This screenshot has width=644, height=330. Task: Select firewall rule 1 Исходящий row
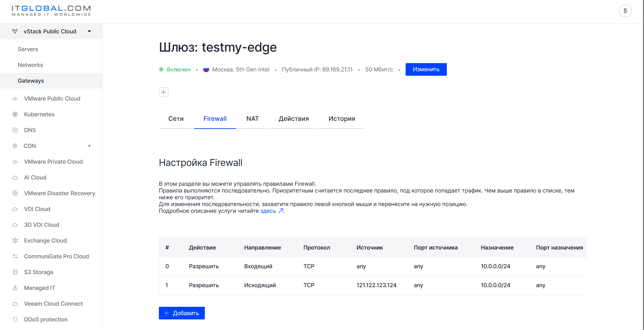click(373, 286)
